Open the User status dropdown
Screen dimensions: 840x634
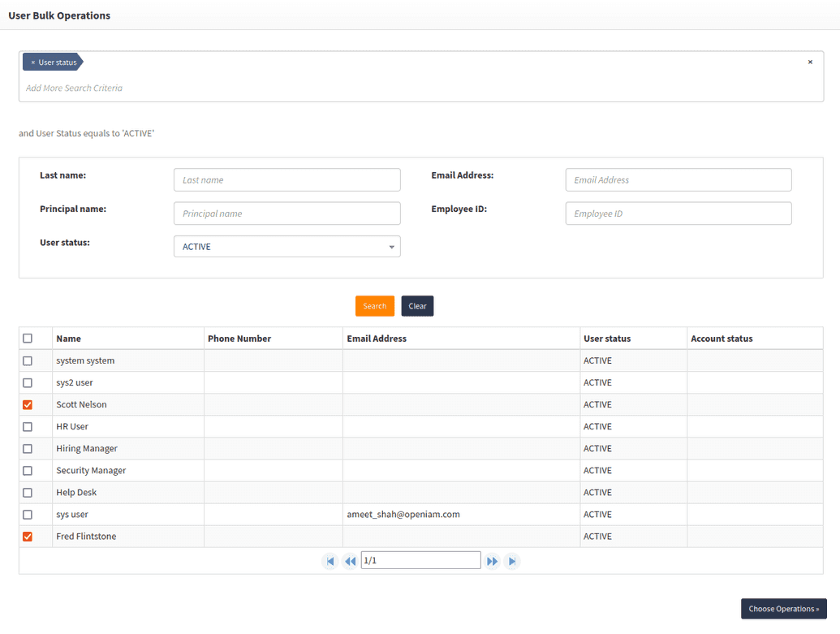(391, 246)
